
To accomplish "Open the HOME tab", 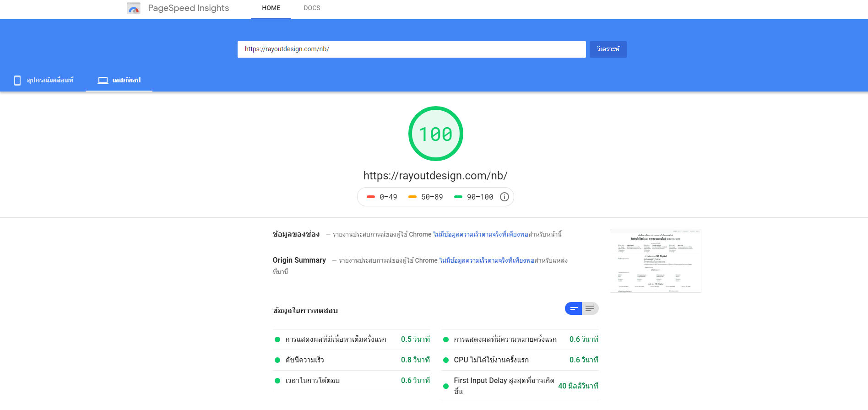I will (x=271, y=8).
